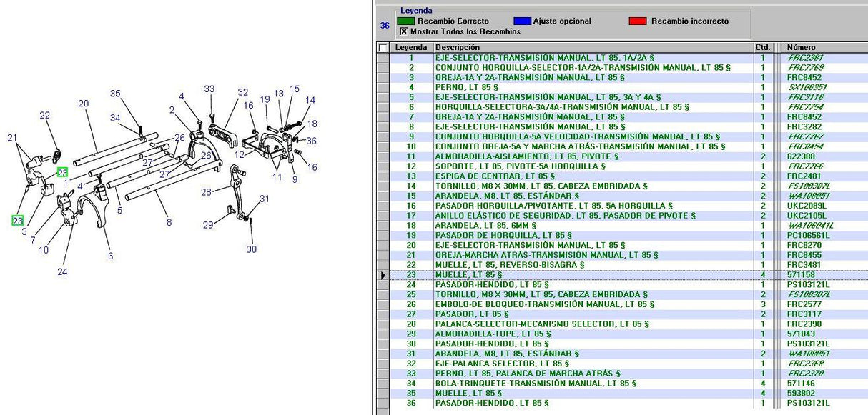868x415 pixels.
Task: Sort by the Leyenda column header
Action: tap(411, 48)
